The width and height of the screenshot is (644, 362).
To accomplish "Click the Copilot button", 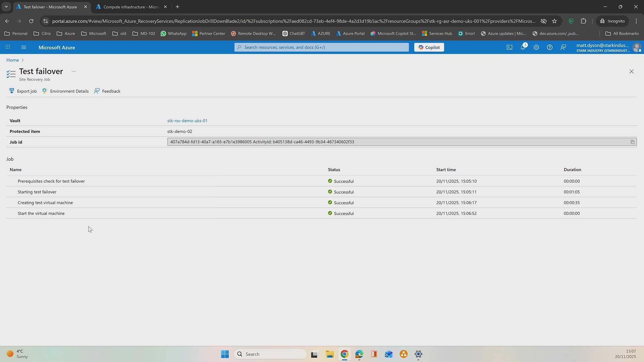I will [x=429, y=47].
